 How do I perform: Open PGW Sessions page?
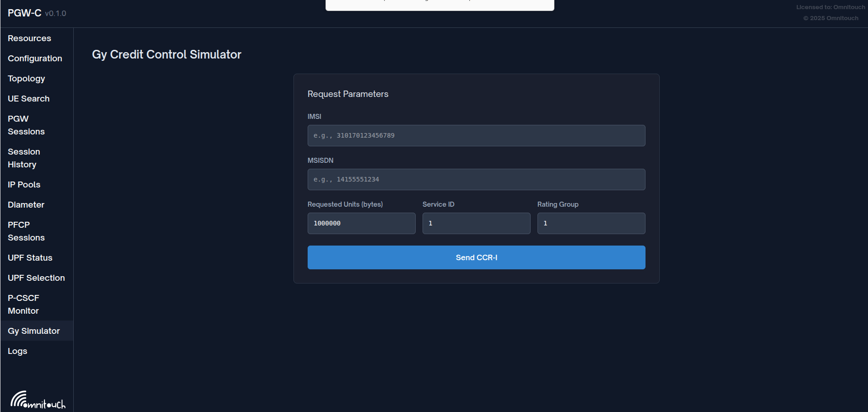click(26, 125)
